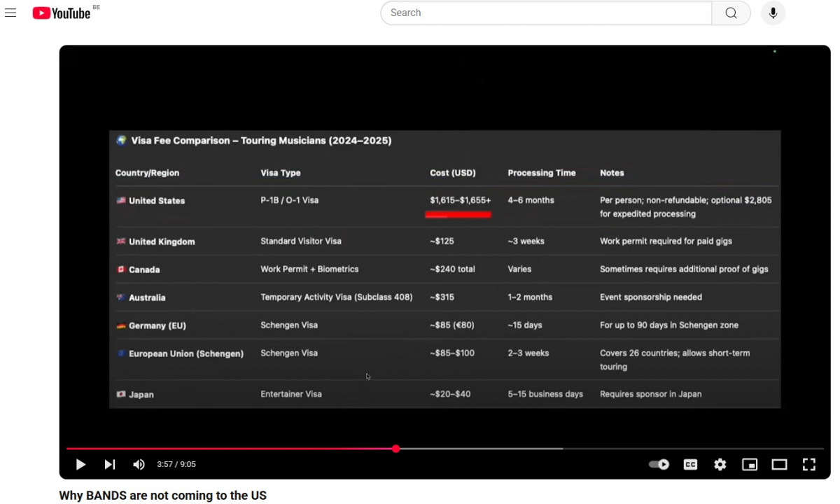Image resolution: width=840 pixels, height=504 pixels.
Task: Play the paused video
Action: point(80,464)
